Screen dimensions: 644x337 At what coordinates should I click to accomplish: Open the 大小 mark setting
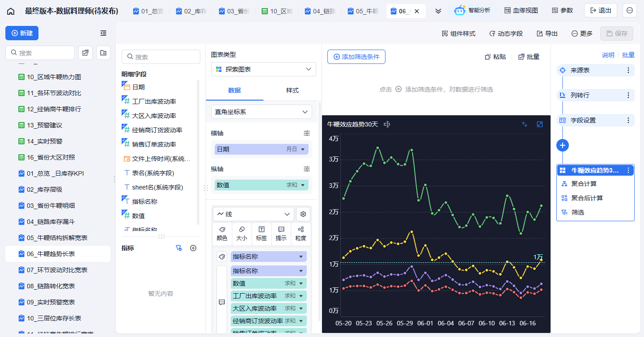point(242,234)
